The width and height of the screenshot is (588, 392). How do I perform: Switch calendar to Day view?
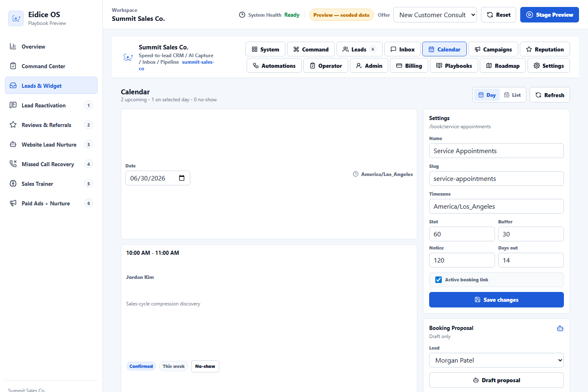(487, 95)
